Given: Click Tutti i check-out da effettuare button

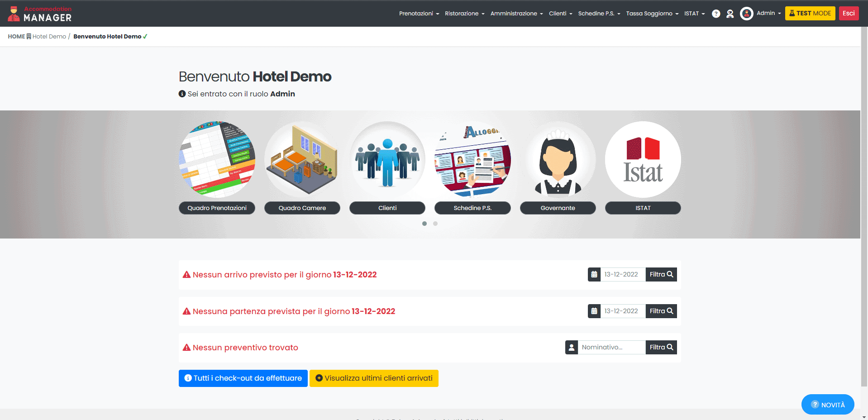Looking at the screenshot, I should pos(243,378).
